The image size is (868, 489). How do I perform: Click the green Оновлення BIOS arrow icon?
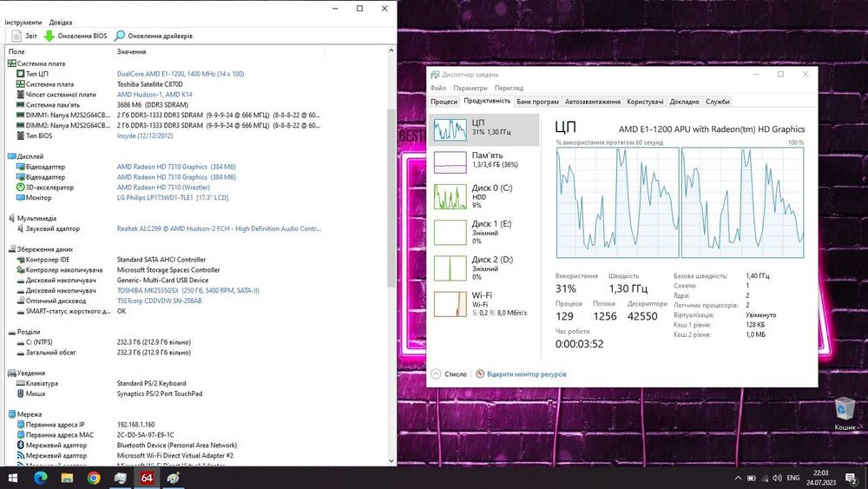pos(49,36)
